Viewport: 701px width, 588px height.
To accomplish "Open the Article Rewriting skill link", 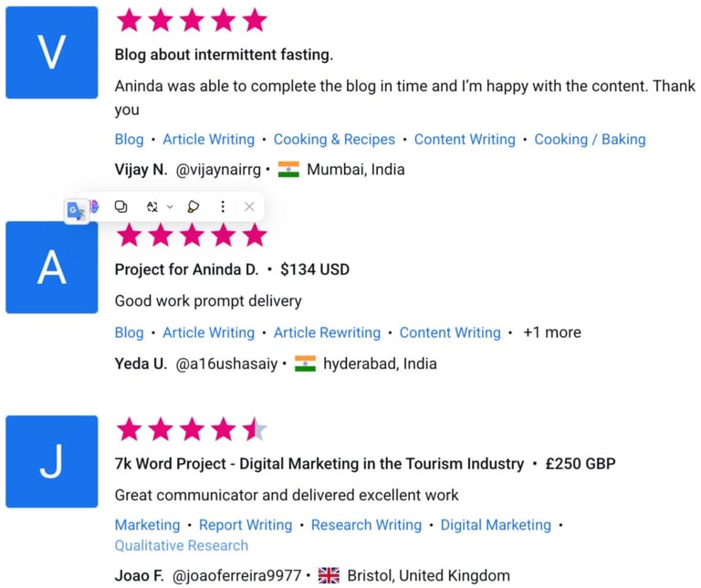I will 328,332.
